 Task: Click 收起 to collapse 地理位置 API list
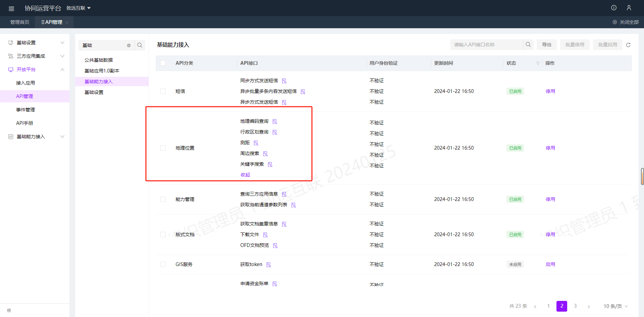[245, 175]
